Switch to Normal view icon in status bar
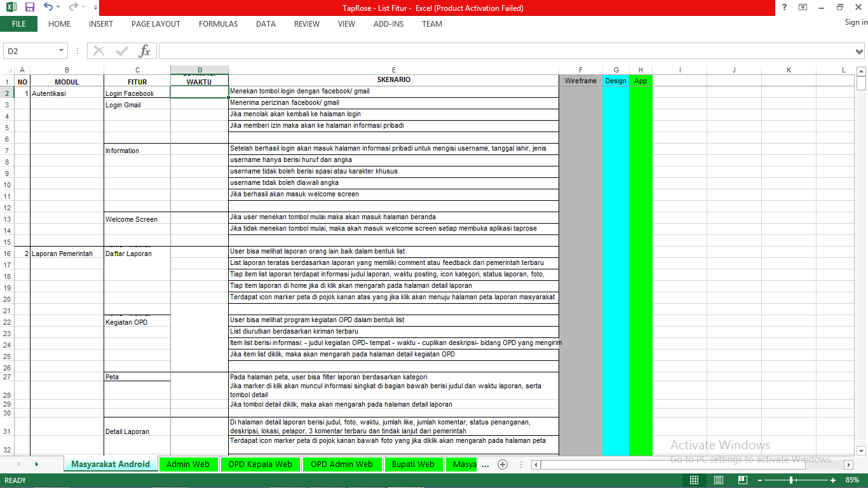This screenshot has height=488, width=868. tap(694, 480)
